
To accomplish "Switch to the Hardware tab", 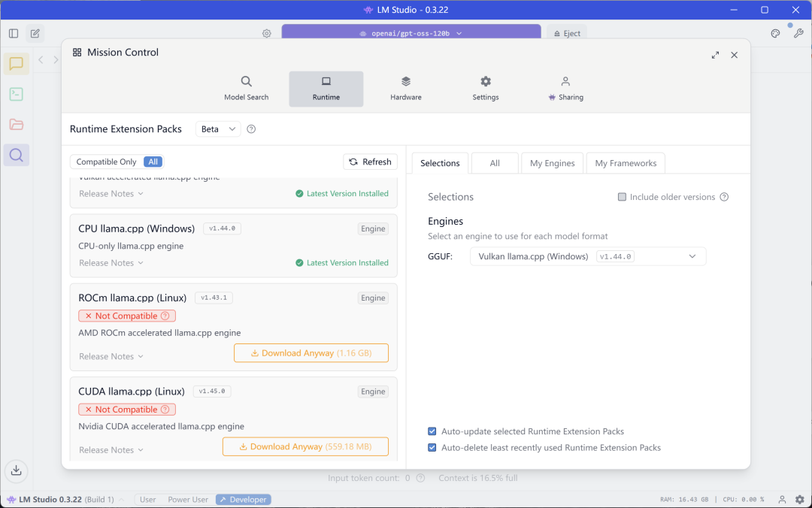I will [406, 89].
